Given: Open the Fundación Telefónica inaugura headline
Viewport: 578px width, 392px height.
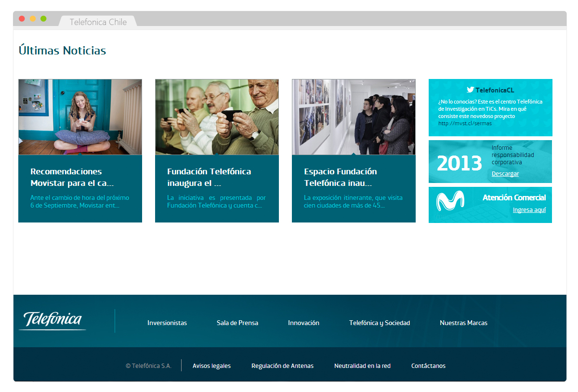Looking at the screenshot, I should coord(209,177).
